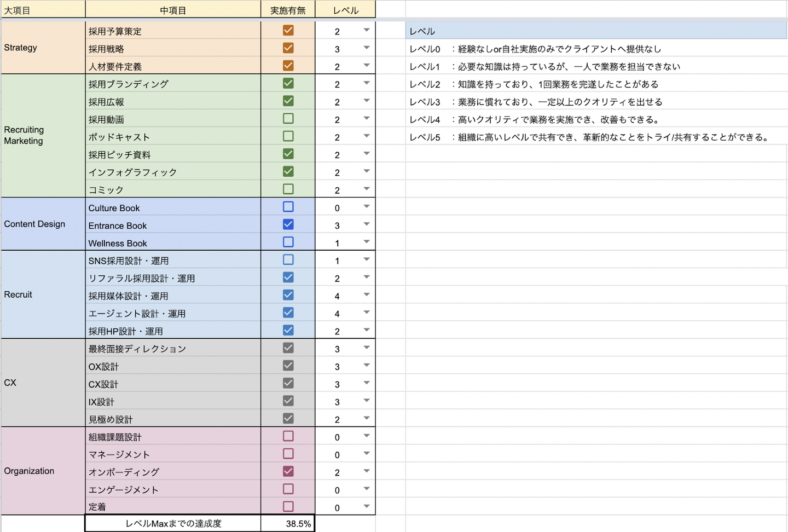Check the SNS採用設計・運用 checkbox

point(288,260)
